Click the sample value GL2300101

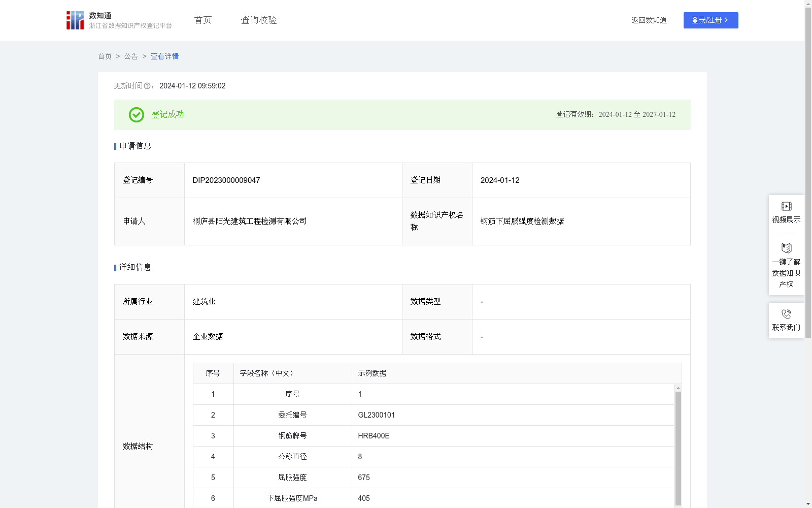377,415
